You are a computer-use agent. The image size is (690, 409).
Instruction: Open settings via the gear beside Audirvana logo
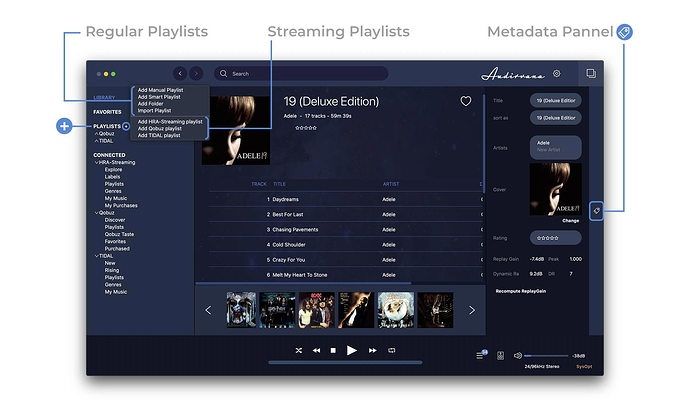point(557,74)
